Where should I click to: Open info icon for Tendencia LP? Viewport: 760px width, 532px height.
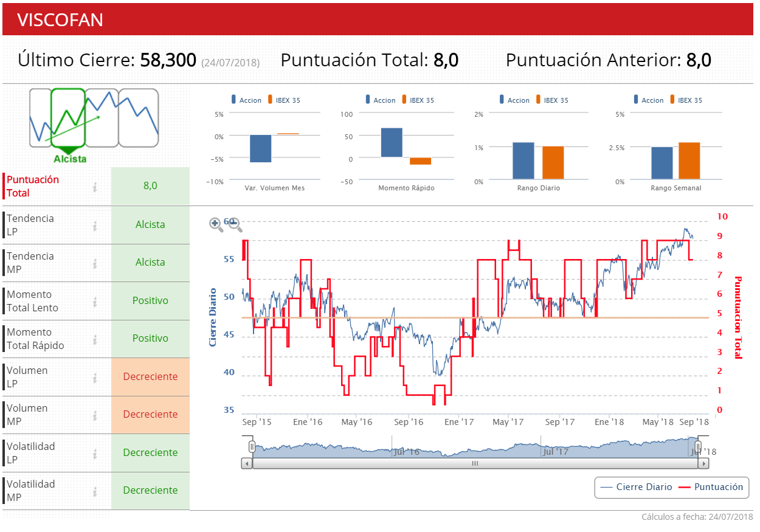tap(95, 226)
